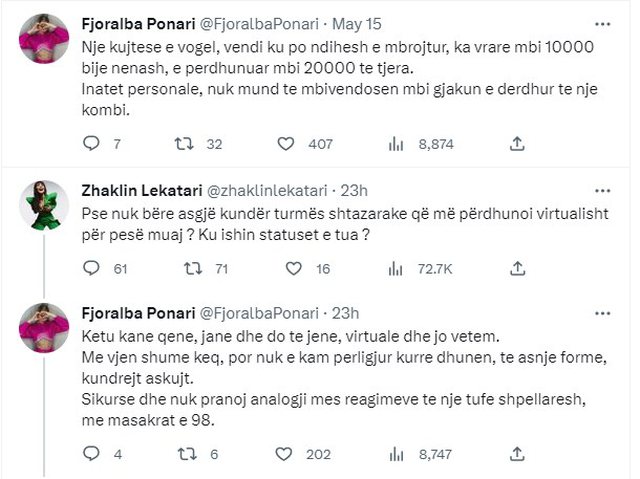Reply to Fjoralba Ponari's May 15 tweet
The width and height of the screenshot is (640, 479).
(x=91, y=144)
